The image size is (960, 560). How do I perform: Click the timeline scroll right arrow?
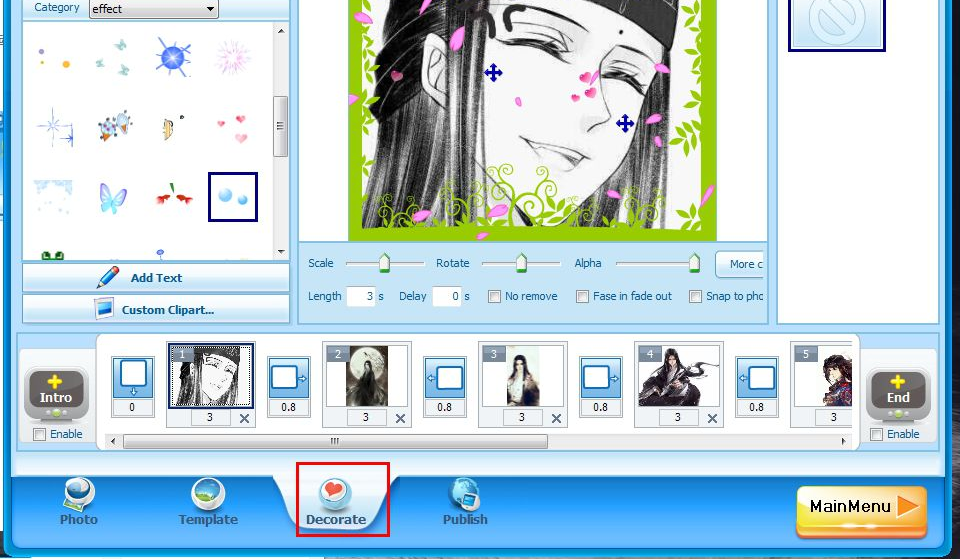click(x=844, y=441)
